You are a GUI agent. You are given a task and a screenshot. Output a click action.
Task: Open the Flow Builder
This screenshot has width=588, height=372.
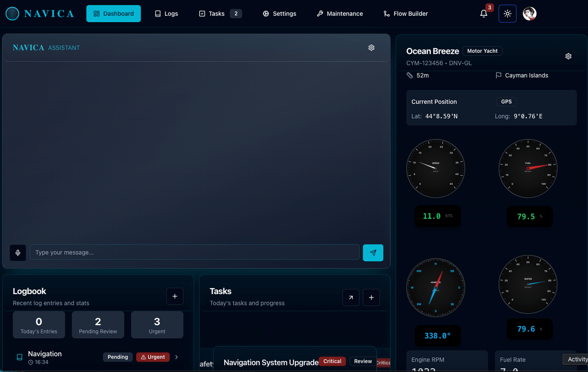(x=406, y=14)
